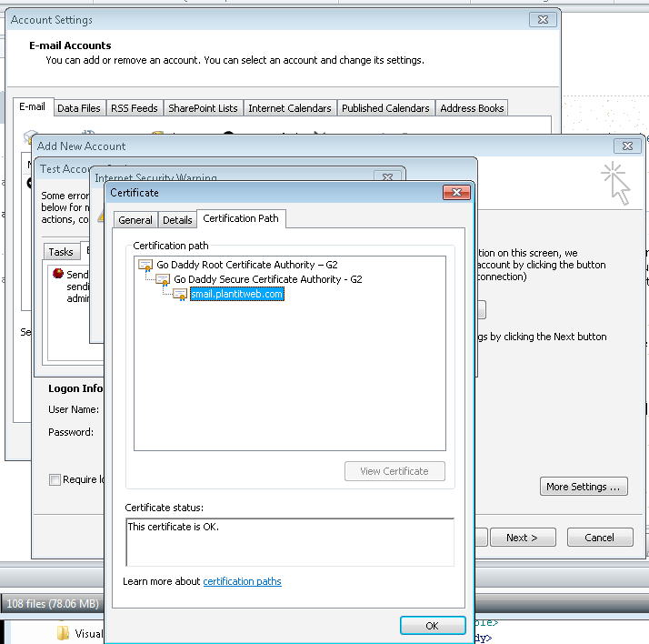Click the red error icon beside Send in Tasks list

coord(58,274)
